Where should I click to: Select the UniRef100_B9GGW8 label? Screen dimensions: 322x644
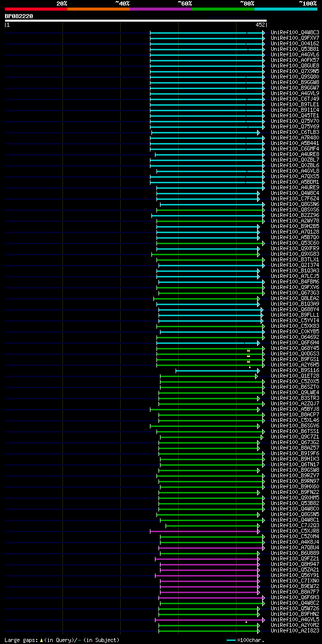pos(295,83)
